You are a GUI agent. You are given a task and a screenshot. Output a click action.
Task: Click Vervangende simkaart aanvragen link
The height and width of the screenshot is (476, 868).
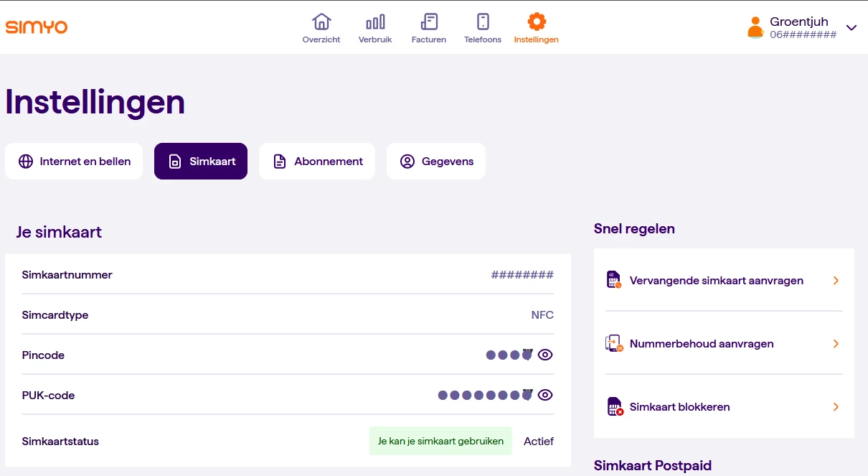[x=717, y=281]
